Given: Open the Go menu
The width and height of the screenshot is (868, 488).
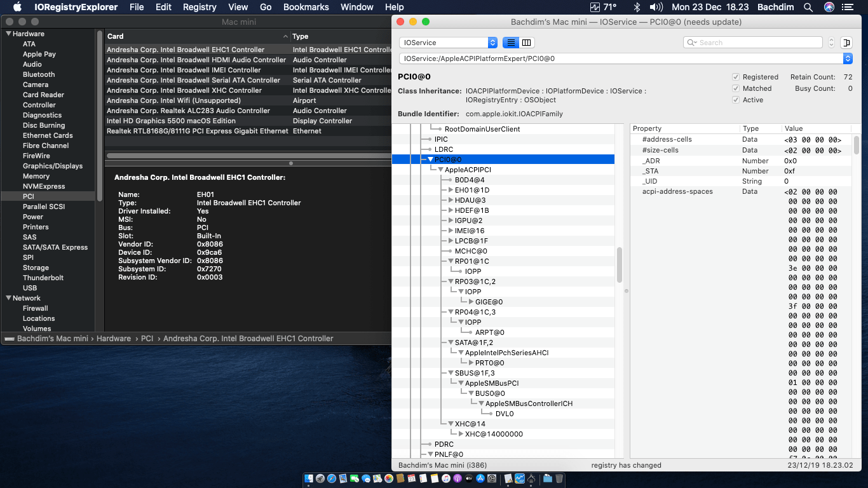Looking at the screenshot, I should tap(266, 7).
